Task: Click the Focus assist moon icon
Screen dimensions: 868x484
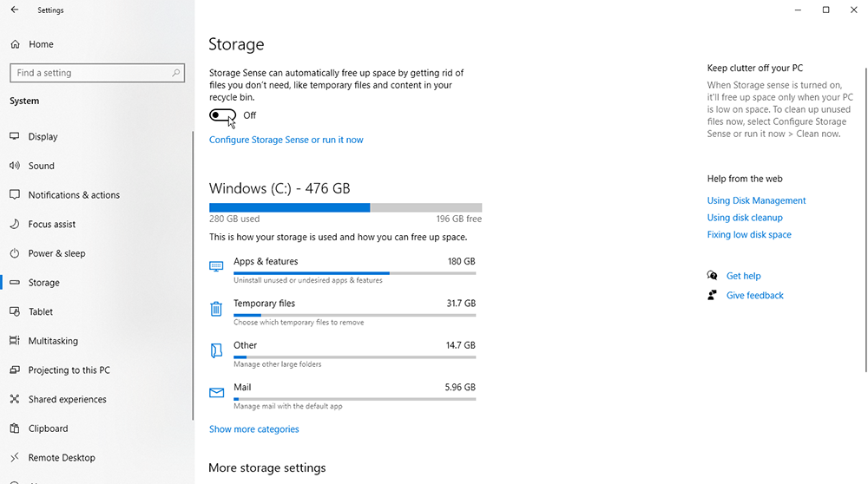Action: 15,224
